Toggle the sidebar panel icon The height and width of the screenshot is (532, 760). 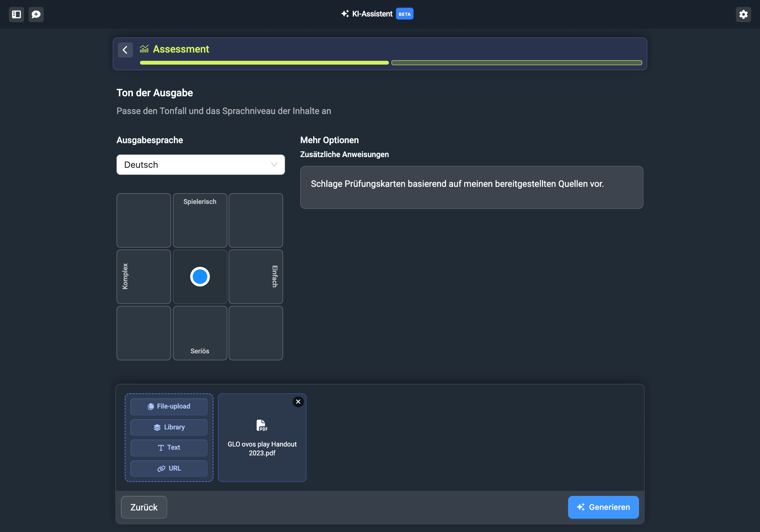click(16, 14)
